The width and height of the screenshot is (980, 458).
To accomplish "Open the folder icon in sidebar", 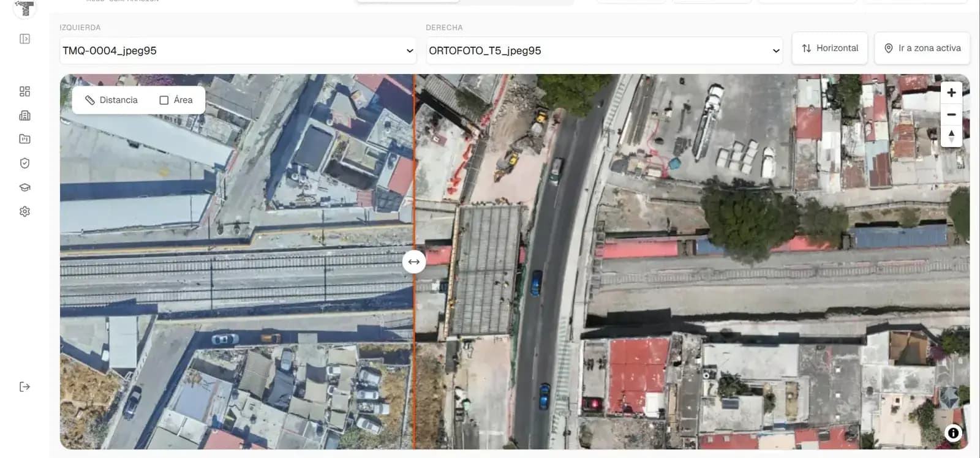I will (x=24, y=139).
